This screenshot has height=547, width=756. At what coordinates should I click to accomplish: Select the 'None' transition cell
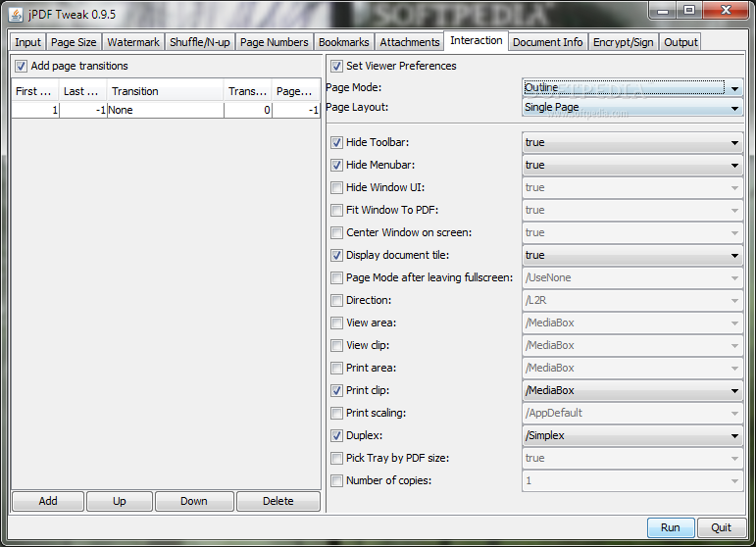pyautogui.click(x=166, y=111)
